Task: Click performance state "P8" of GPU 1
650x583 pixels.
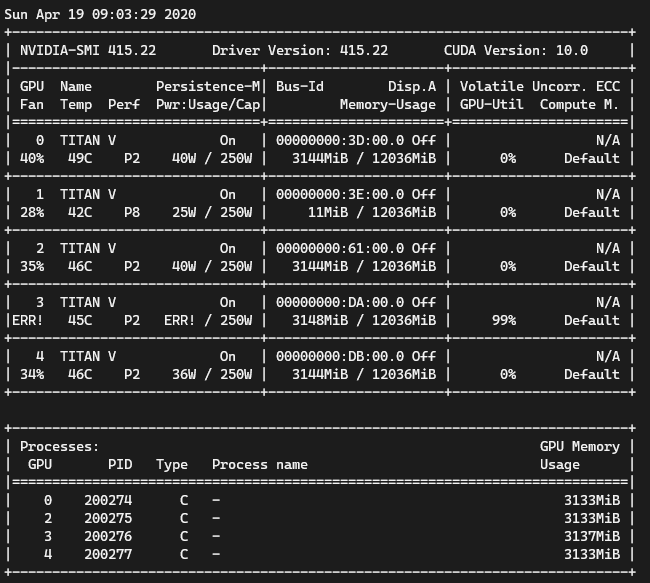Action: pos(132,212)
